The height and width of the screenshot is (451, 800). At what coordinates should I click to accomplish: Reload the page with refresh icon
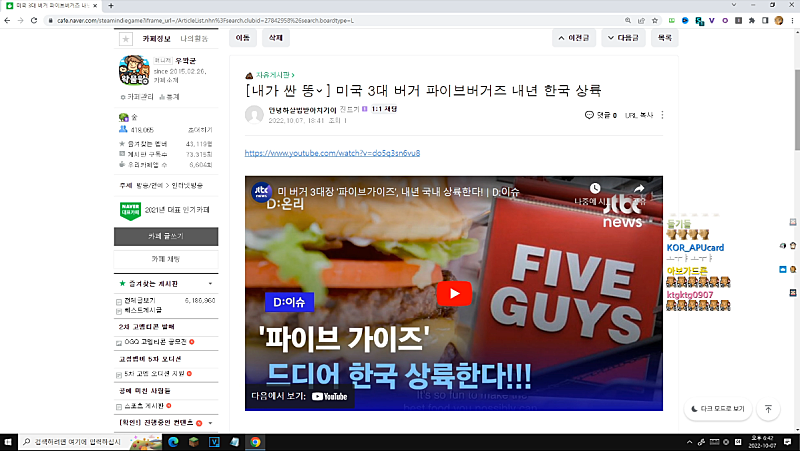34,20
